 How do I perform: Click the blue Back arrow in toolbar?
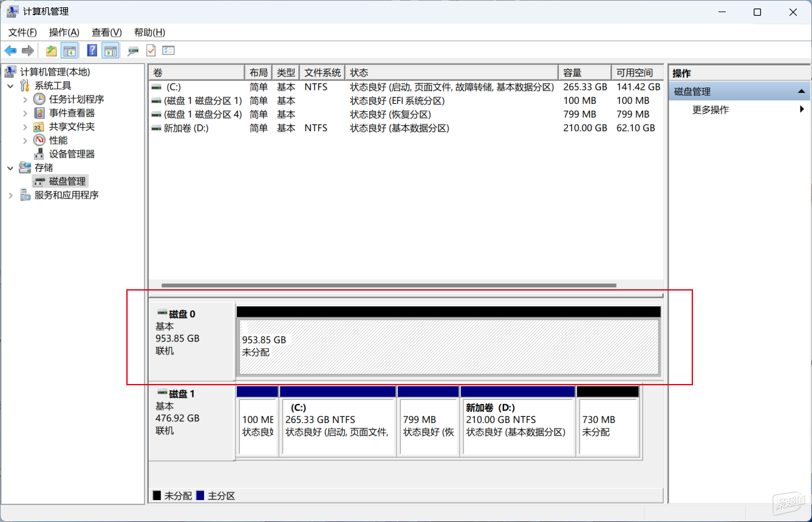[x=10, y=50]
